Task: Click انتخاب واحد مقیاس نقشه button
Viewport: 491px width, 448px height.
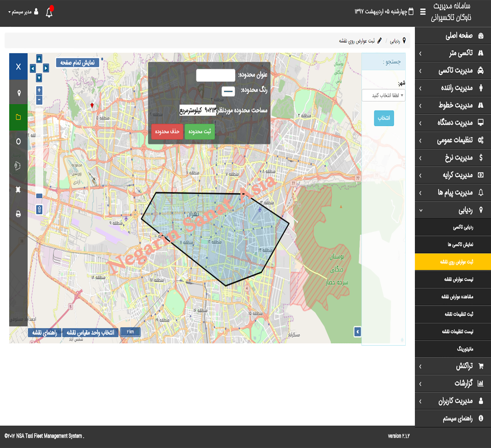Action: pos(90,333)
